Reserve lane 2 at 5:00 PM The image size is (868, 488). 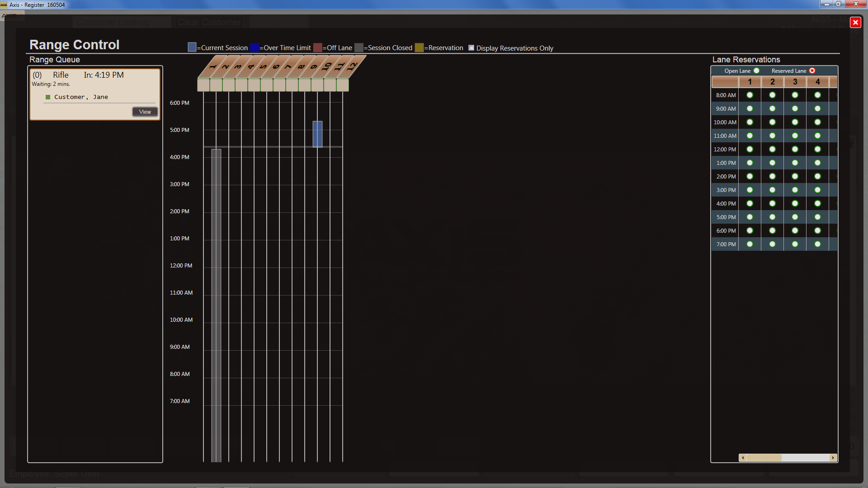[x=772, y=217]
